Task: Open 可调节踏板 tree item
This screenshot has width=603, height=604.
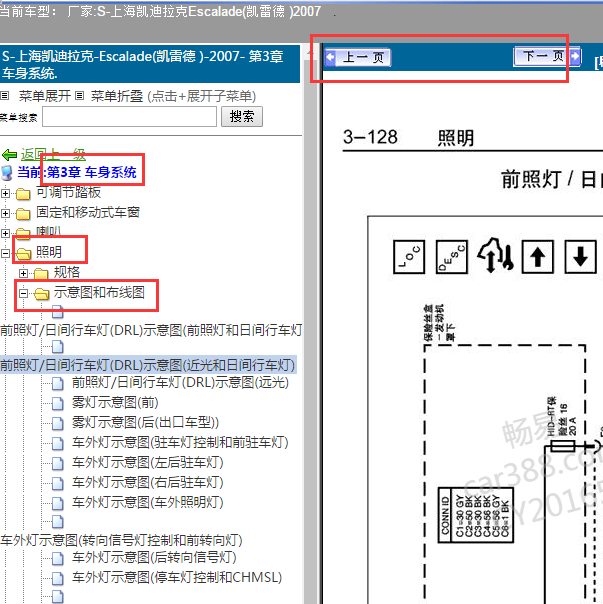Action: tap(69, 192)
